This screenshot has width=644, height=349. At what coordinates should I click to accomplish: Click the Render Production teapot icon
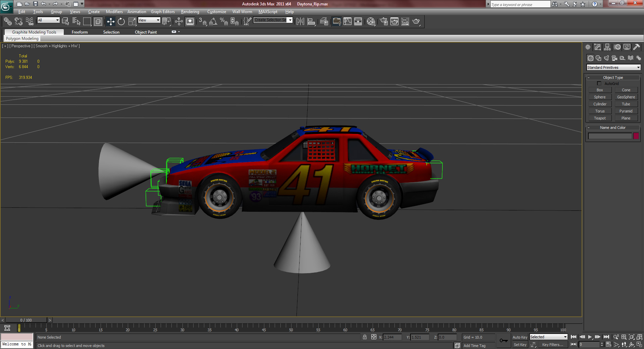coord(416,21)
